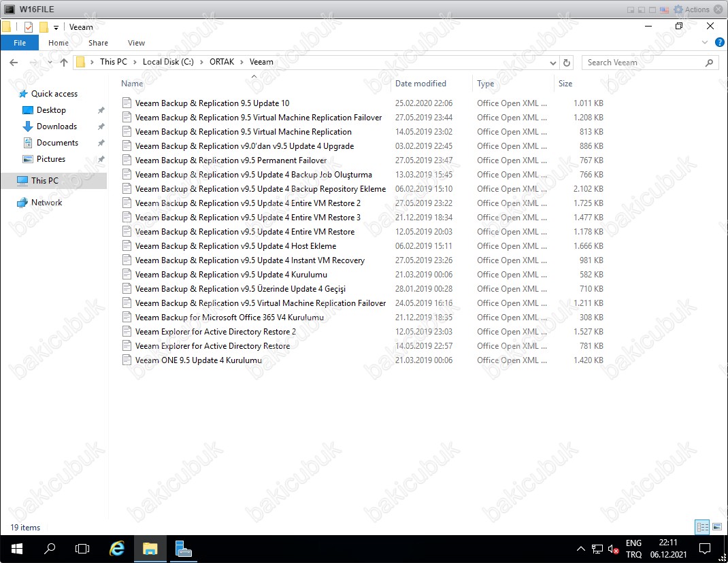Navigate to Local Disk (C:) in breadcrumb

pyautogui.click(x=168, y=62)
